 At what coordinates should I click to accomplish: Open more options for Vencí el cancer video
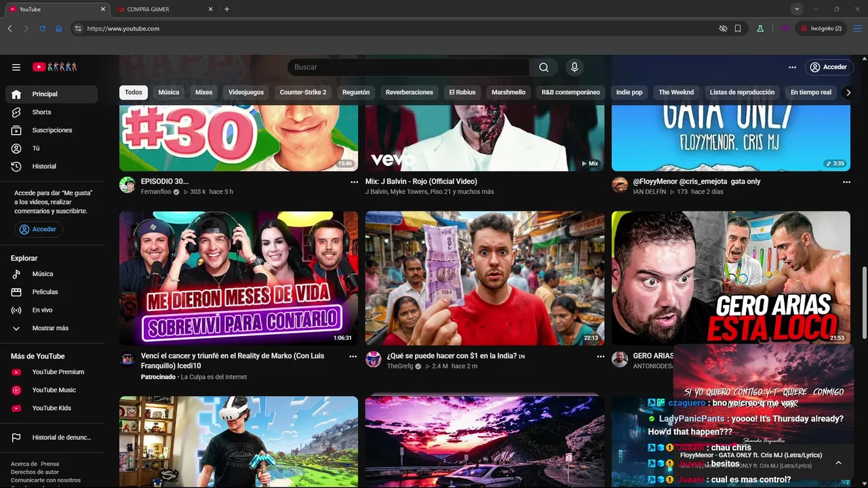click(353, 356)
